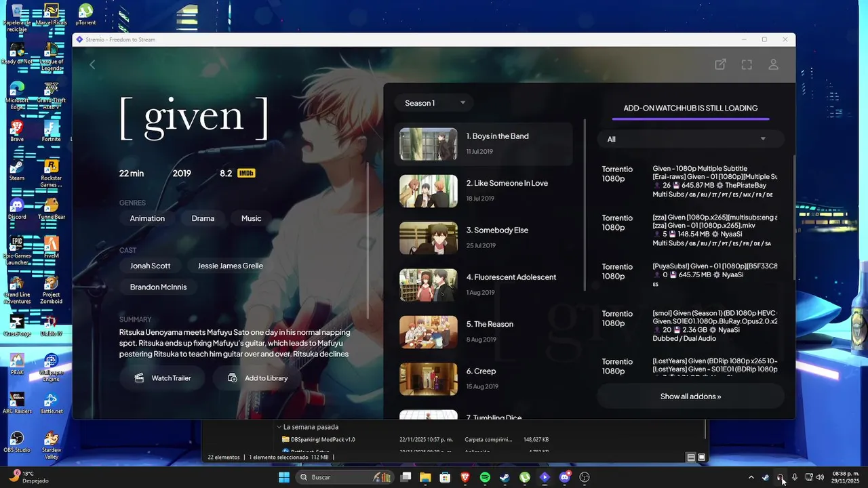This screenshot has height=488, width=868.
Task: Select DBSparking! ModPack v1.0 in File Explorer
Action: click(x=323, y=440)
